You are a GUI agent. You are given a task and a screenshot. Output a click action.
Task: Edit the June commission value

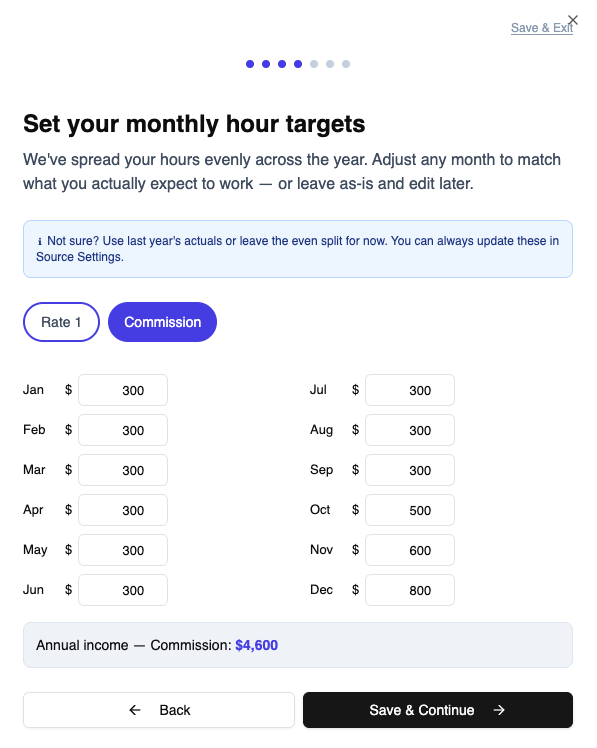pyautogui.click(x=123, y=591)
